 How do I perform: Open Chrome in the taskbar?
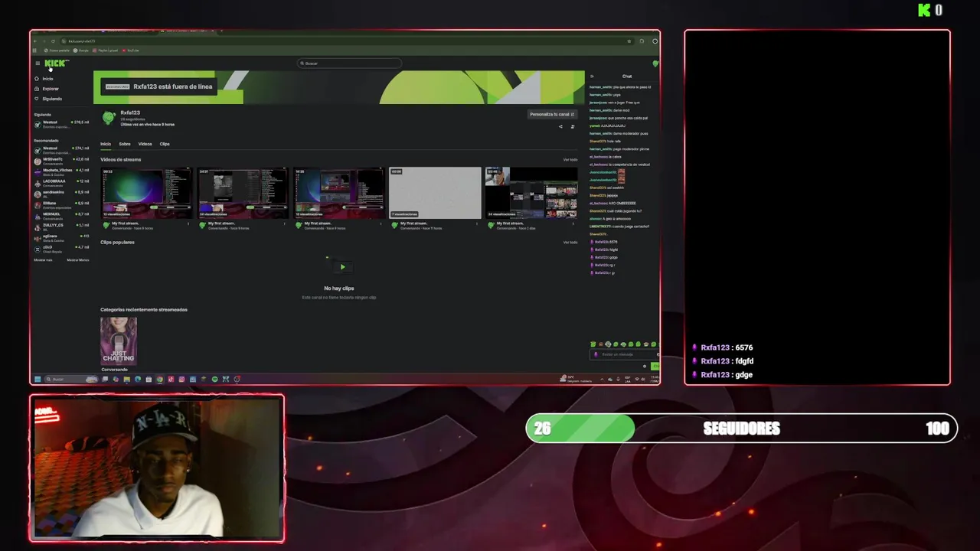coord(159,379)
